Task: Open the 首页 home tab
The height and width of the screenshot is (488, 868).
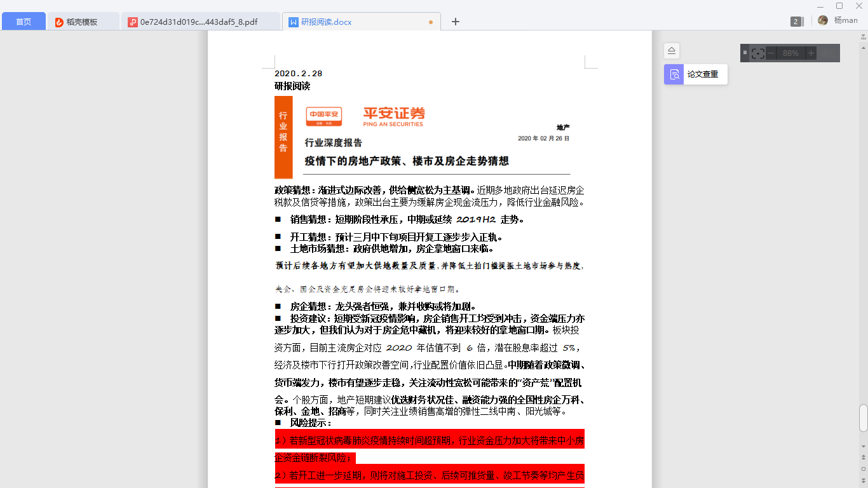Action: pos(24,22)
